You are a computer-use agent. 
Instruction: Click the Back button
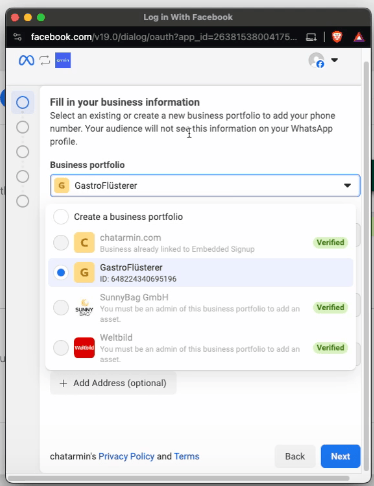click(295, 456)
